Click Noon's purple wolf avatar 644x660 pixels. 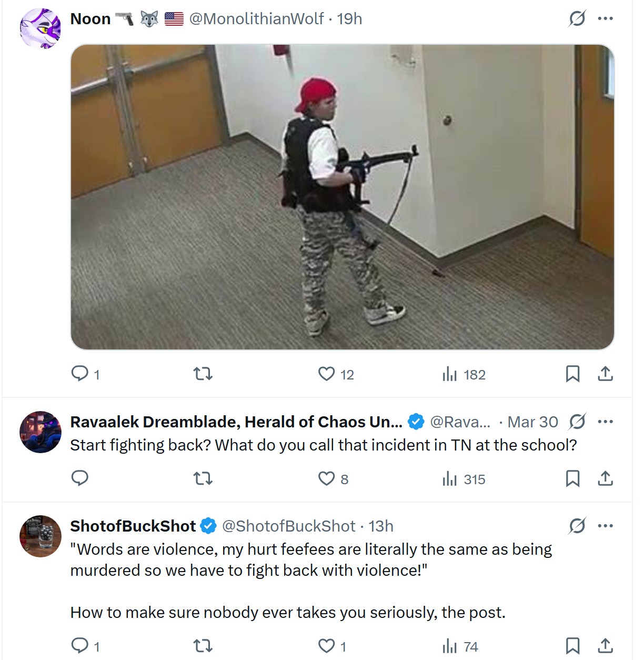pyautogui.click(x=41, y=28)
